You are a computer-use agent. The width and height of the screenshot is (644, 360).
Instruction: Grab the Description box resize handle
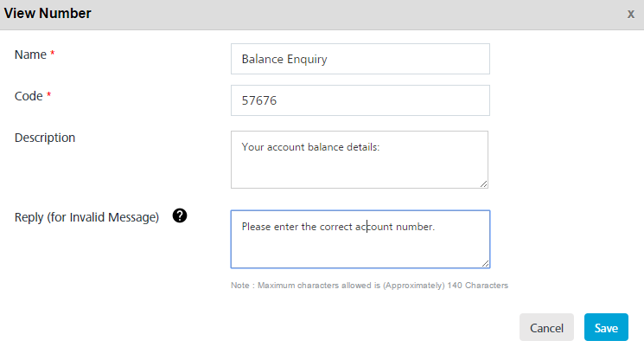[x=484, y=184]
